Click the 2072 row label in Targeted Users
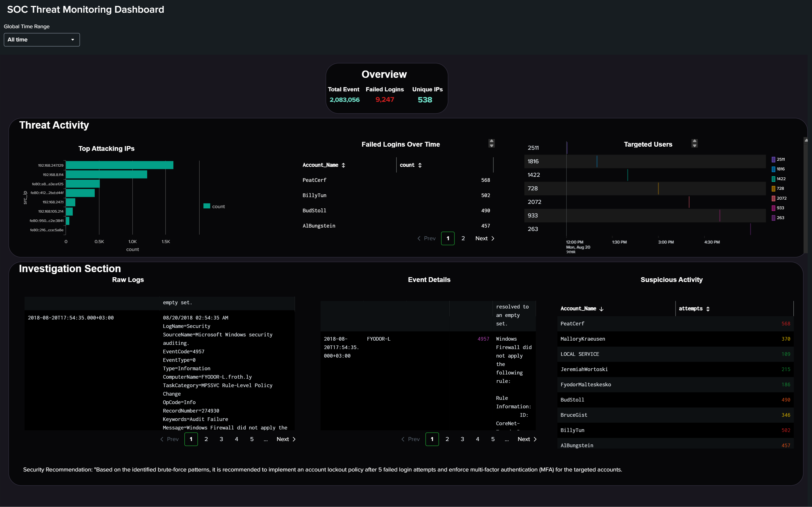The image size is (812, 507). (534, 202)
